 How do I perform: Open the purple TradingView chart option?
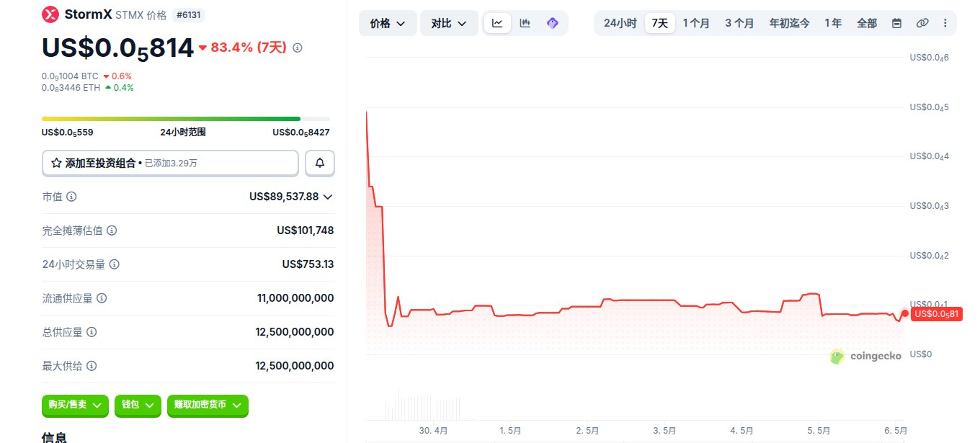553,23
